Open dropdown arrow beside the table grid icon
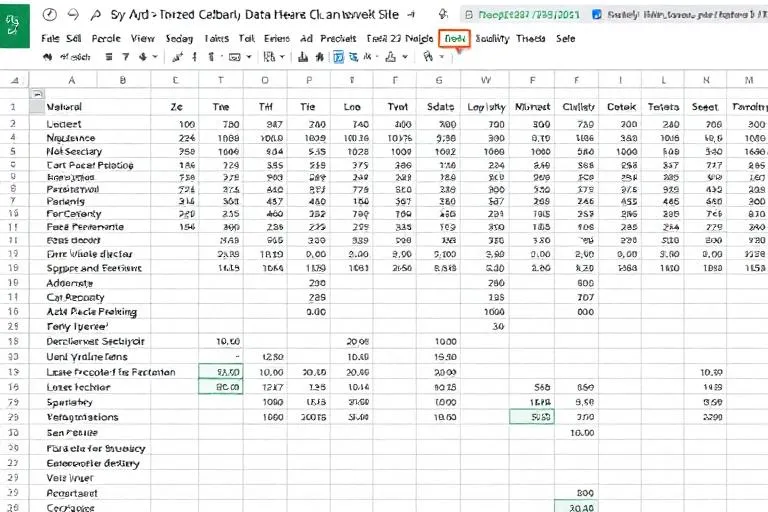The height and width of the screenshot is (512, 768). click(282, 57)
